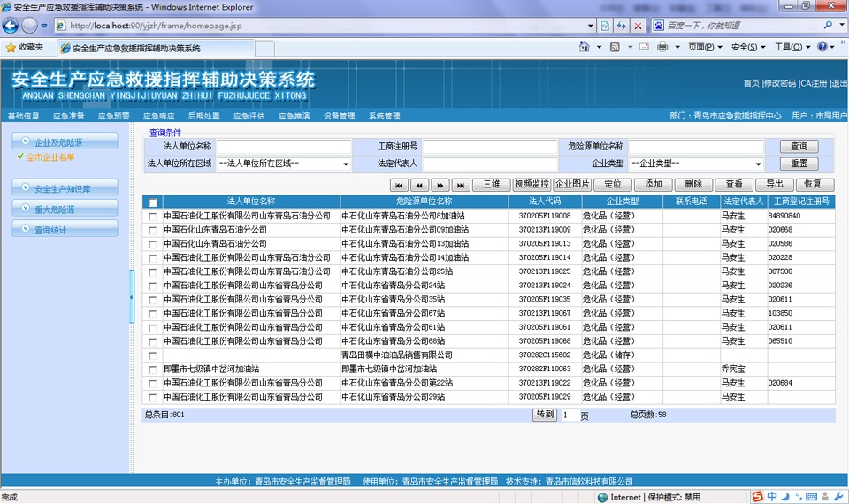Screen dimensions: 849x504
Task: Click the sidebar collapse handle
Action: (132, 297)
